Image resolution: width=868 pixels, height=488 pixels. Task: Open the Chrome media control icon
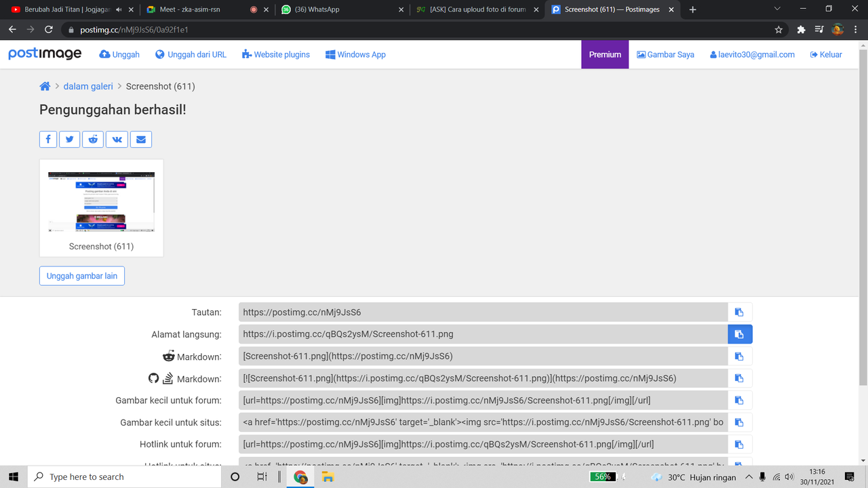pyautogui.click(x=819, y=30)
